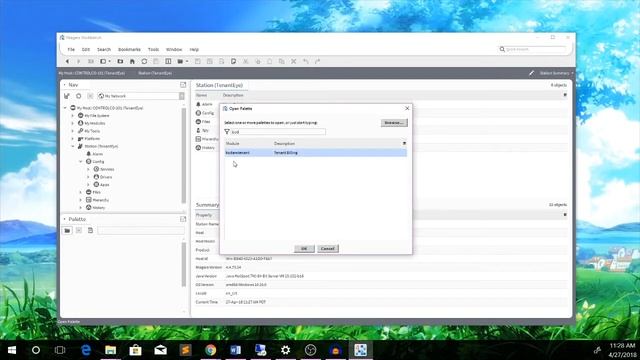Select Hierarchy in the Nav tree

coord(100,200)
